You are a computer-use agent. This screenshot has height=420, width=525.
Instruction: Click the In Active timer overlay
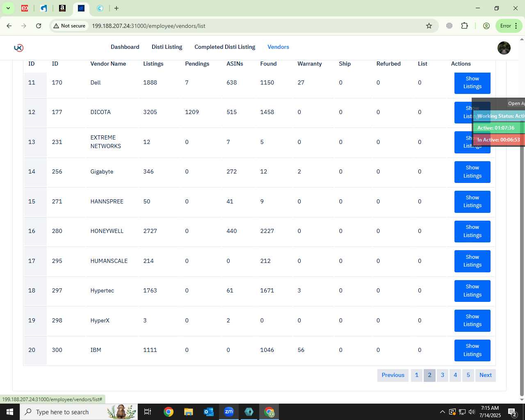coord(499,140)
